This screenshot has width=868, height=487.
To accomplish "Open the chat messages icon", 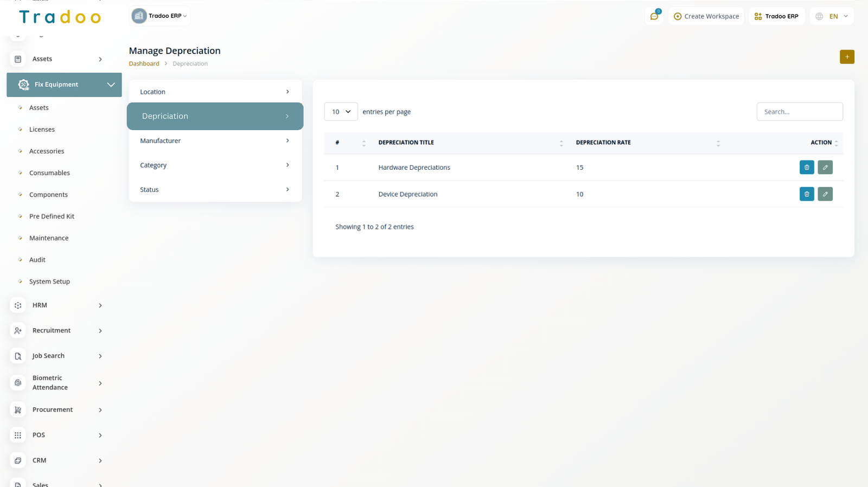I will point(654,16).
